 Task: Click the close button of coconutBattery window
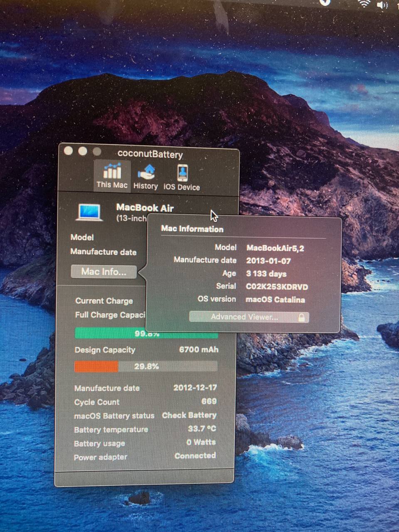pos(69,151)
